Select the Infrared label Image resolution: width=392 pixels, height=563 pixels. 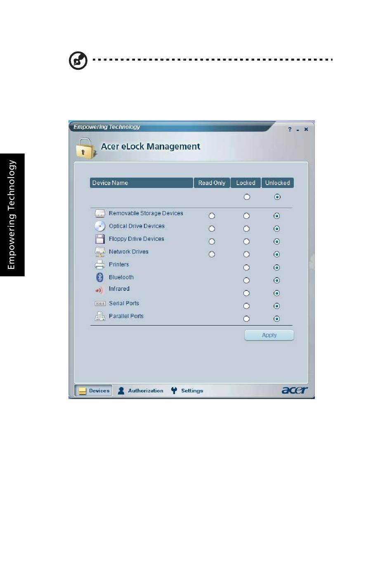coord(119,289)
